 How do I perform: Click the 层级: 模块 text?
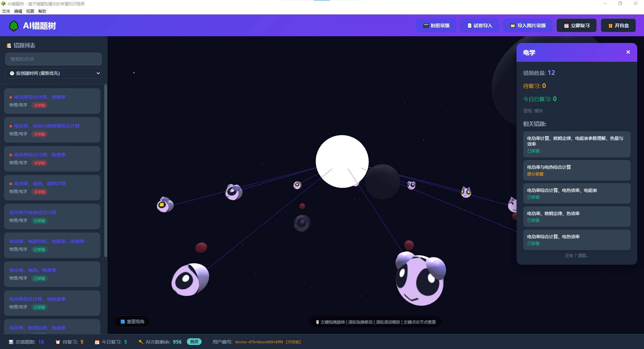pyautogui.click(x=533, y=111)
